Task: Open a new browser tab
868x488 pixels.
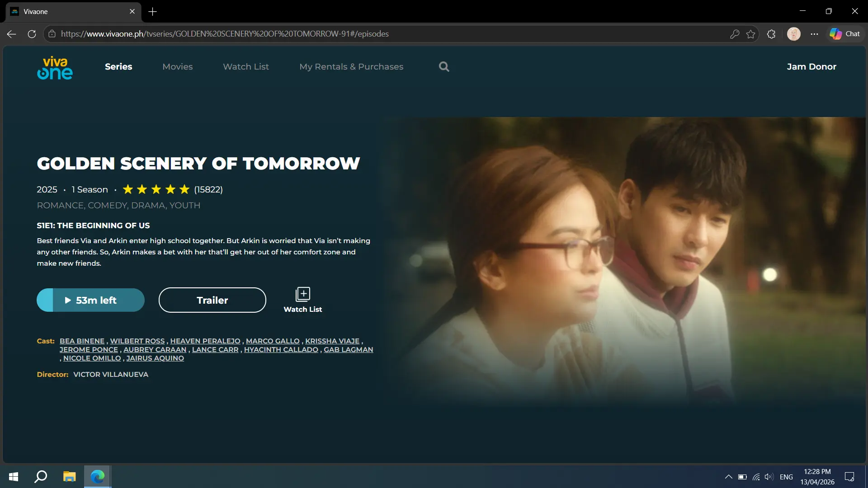Action: (153, 12)
